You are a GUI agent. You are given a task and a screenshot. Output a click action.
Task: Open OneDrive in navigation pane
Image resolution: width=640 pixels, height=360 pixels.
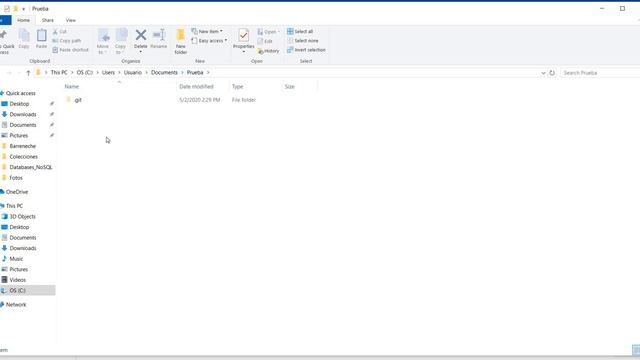coord(17,192)
